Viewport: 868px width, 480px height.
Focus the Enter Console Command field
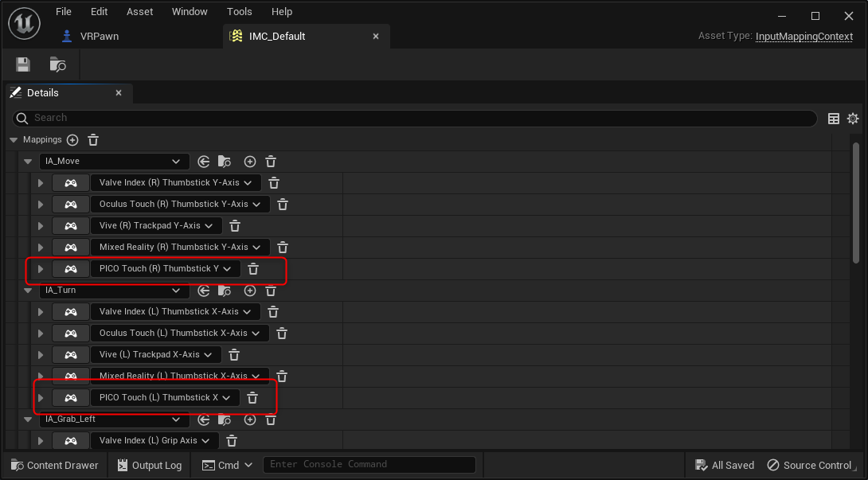[369, 465]
